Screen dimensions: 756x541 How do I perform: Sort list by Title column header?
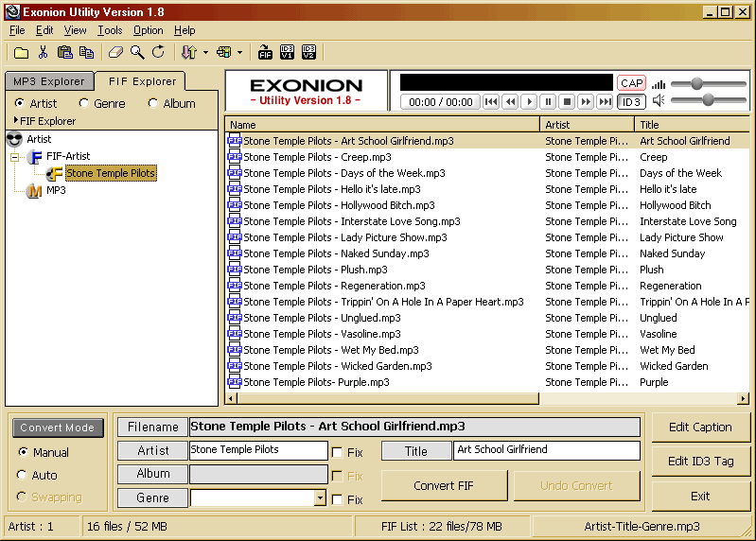(x=693, y=125)
